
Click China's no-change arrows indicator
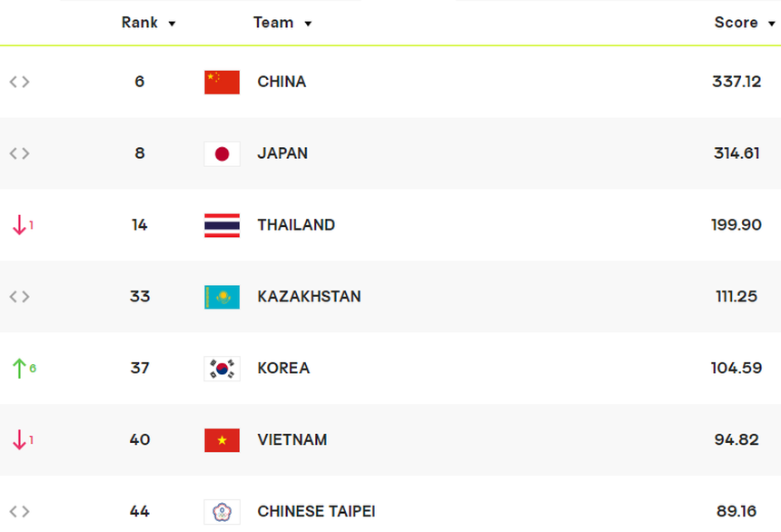point(19,82)
